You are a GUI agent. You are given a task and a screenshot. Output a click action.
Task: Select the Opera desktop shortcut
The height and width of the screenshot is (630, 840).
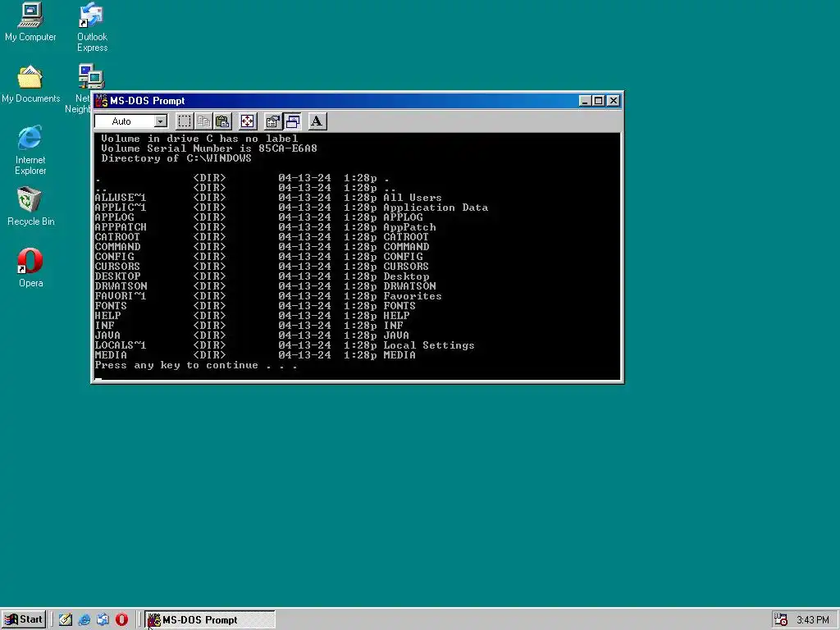tap(30, 268)
